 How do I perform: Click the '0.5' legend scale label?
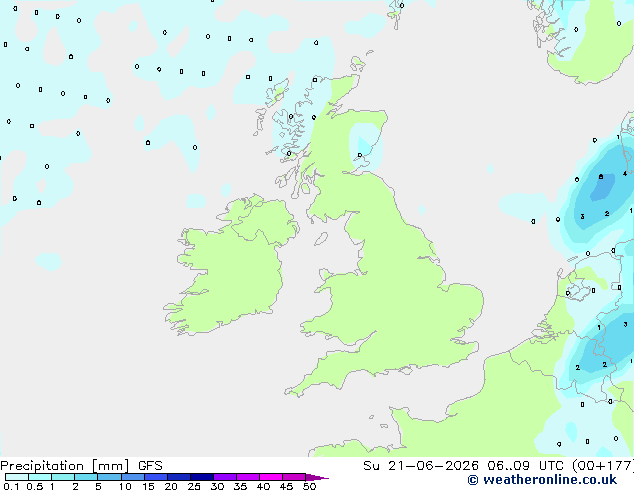(35, 486)
